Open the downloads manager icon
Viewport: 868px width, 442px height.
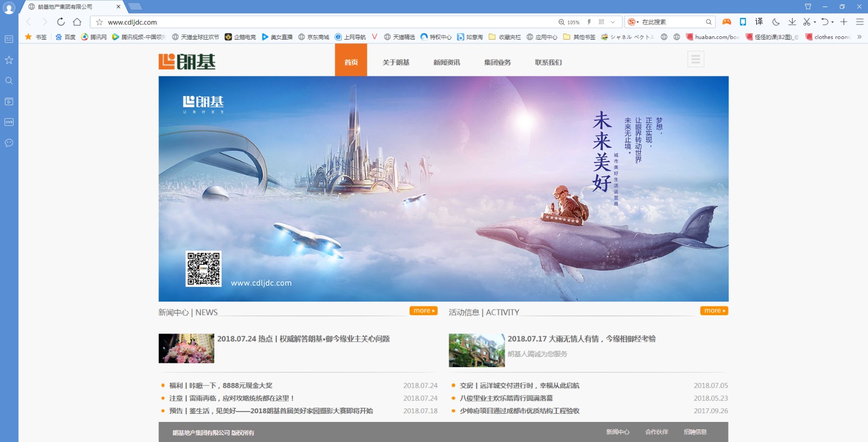[792, 22]
